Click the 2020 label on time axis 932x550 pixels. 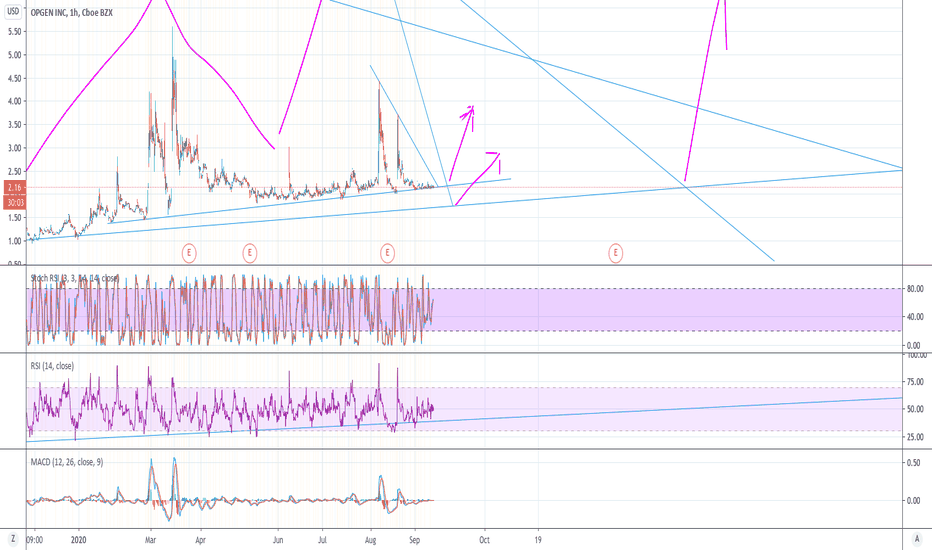coord(78,540)
